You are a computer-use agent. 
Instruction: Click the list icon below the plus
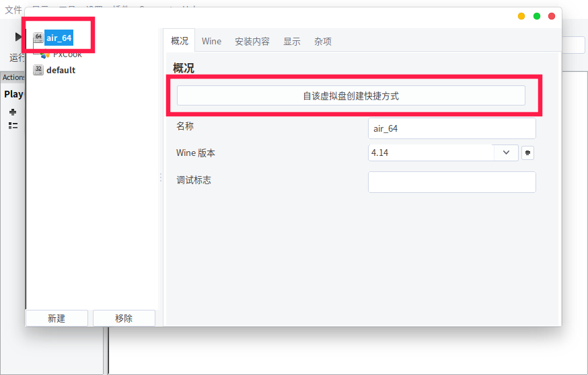[x=13, y=126]
